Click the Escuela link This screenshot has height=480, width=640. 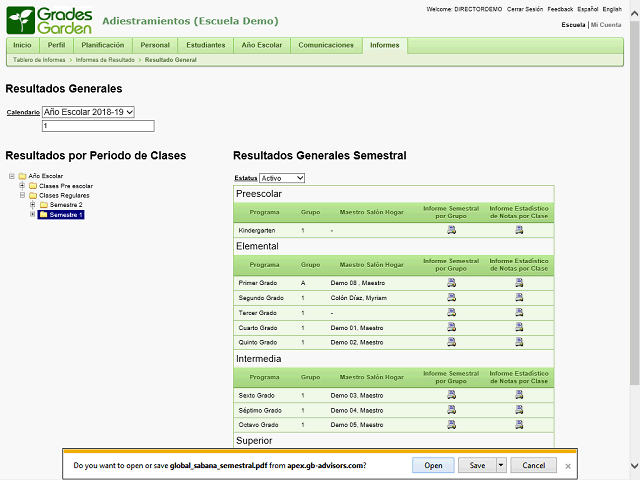tap(573, 25)
